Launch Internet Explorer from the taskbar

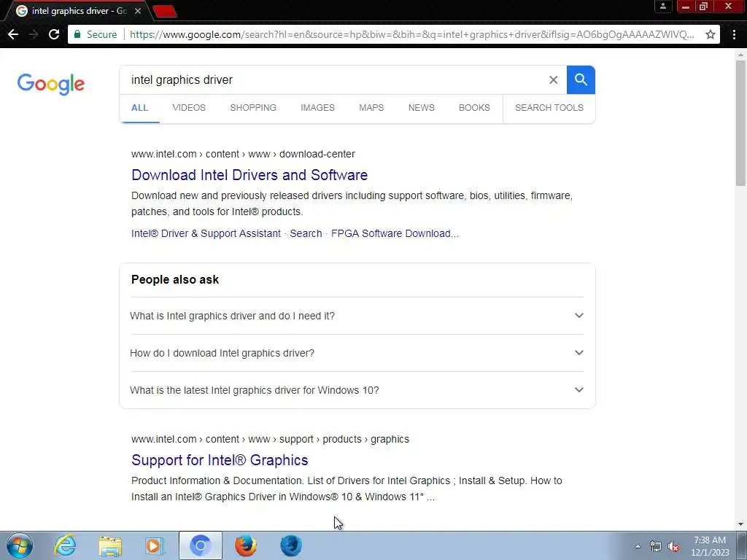pos(65,545)
